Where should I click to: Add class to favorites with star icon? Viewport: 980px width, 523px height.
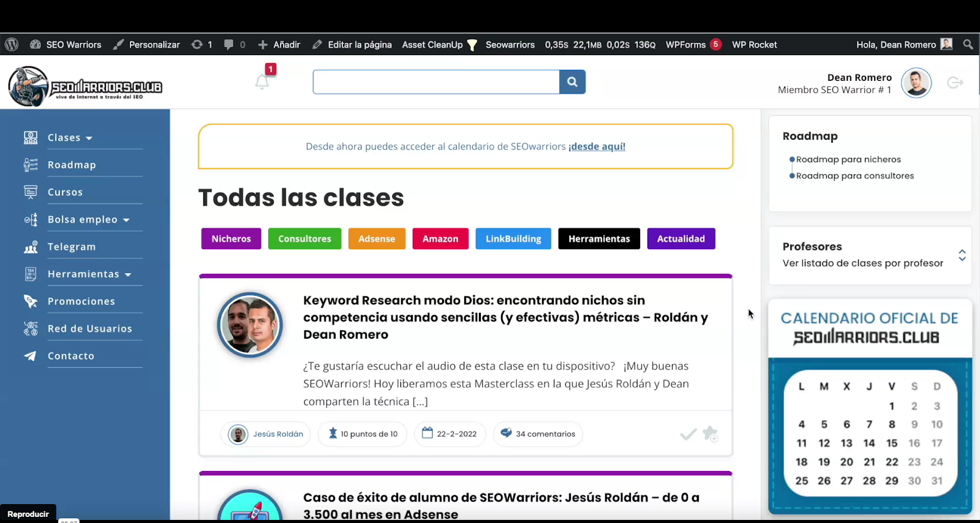[710, 434]
